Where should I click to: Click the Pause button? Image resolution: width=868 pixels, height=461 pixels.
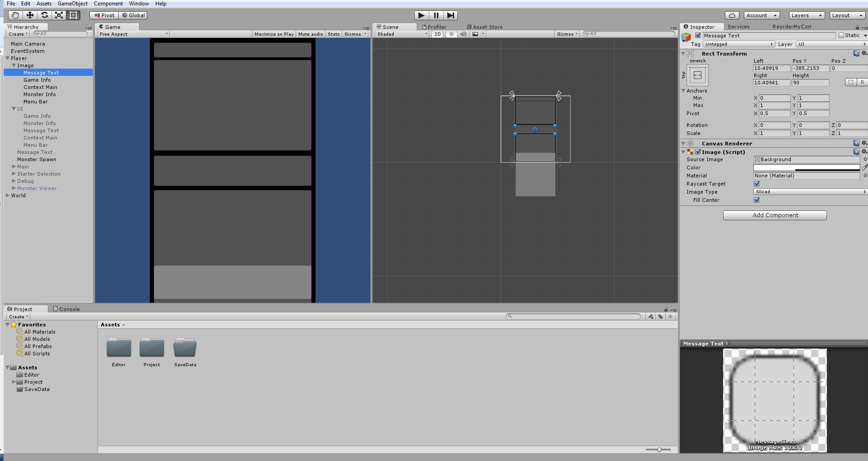(436, 15)
